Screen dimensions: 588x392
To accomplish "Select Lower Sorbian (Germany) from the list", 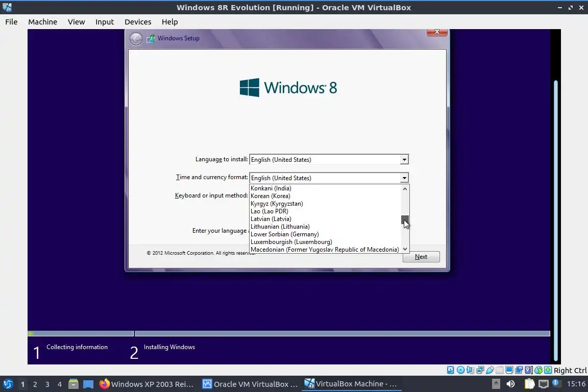I will 325,234.
